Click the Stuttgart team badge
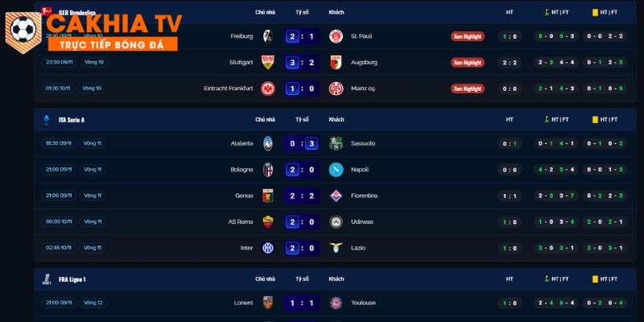Screen dimensions: 644x322 coord(268,62)
